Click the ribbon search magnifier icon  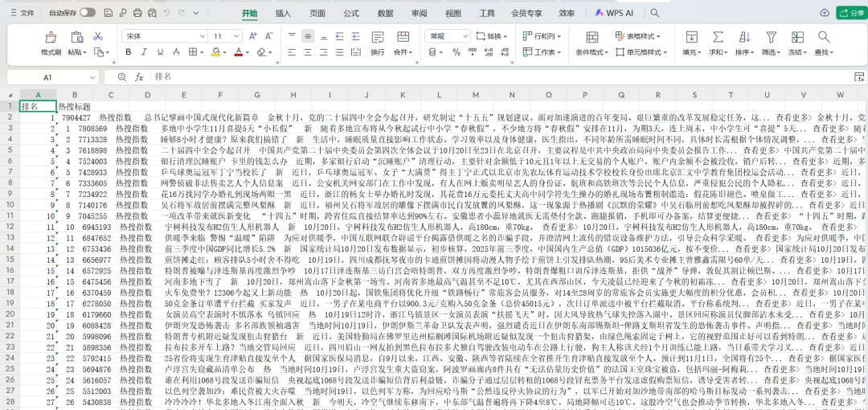pyautogui.click(x=655, y=13)
